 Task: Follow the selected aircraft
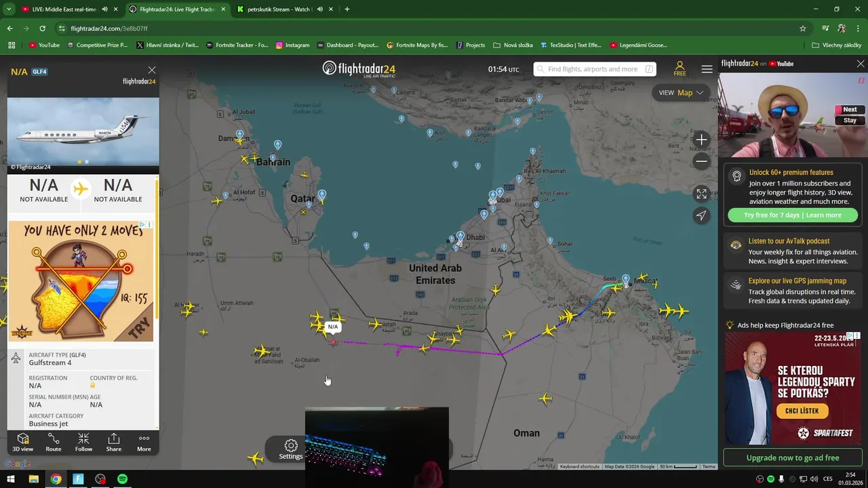tap(83, 442)
